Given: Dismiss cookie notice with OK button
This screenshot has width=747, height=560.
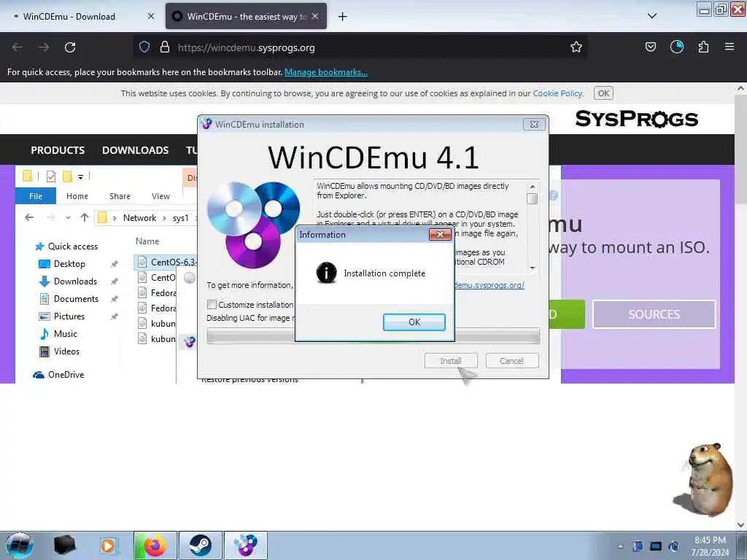Looking at the screenshot, I should (603, 93).
